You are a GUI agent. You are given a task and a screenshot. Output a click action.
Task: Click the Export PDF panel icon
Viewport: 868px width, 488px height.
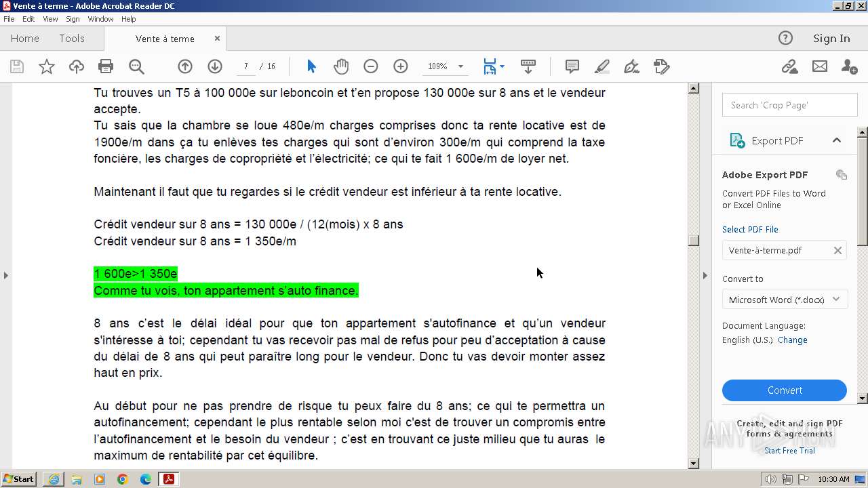coord(737,140)
